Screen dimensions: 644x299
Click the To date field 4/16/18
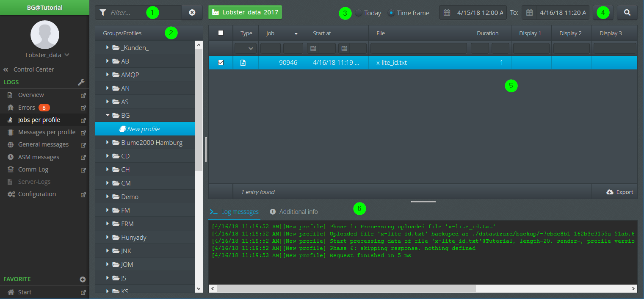(x=562, y=13)
